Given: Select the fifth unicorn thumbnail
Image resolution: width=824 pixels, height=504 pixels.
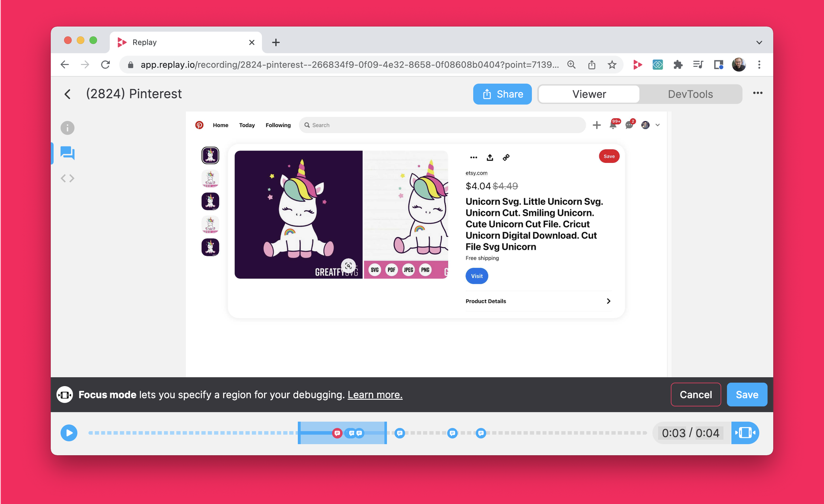Looking at the screenshot, I should (x=210, y=247).
